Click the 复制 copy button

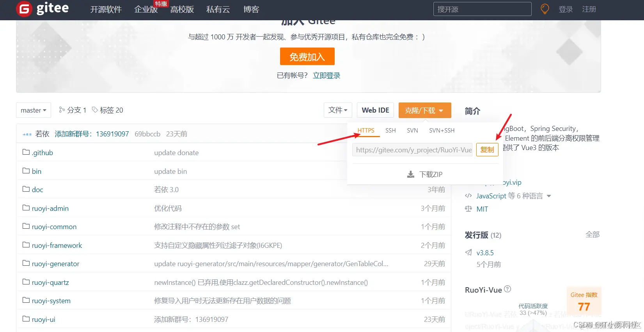tap(487, 150)
